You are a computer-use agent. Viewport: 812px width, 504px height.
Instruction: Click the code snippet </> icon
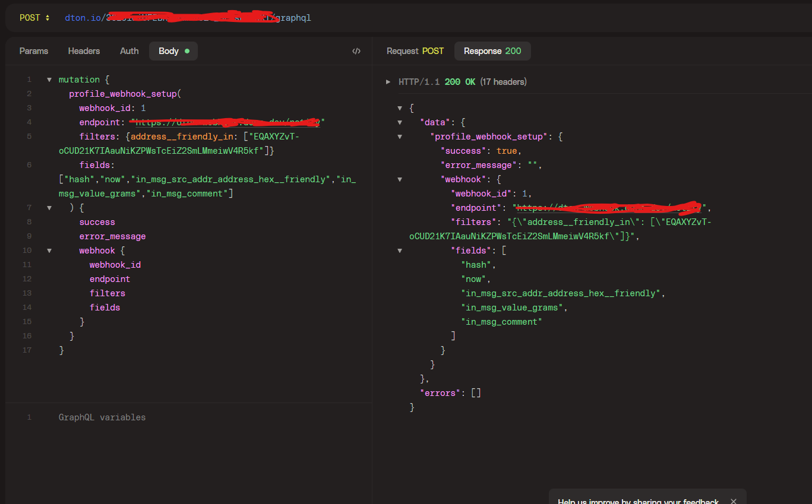[x=356, y=51]
